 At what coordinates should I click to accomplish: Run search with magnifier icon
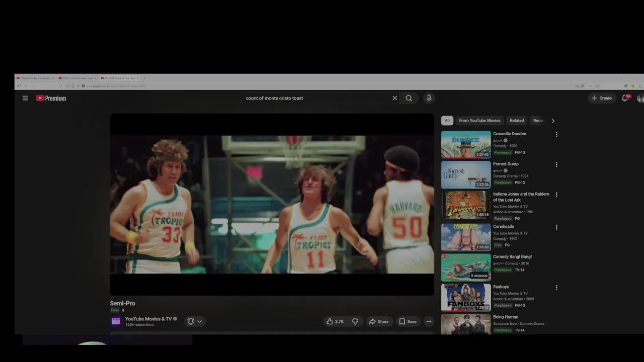tap(409, 98)
